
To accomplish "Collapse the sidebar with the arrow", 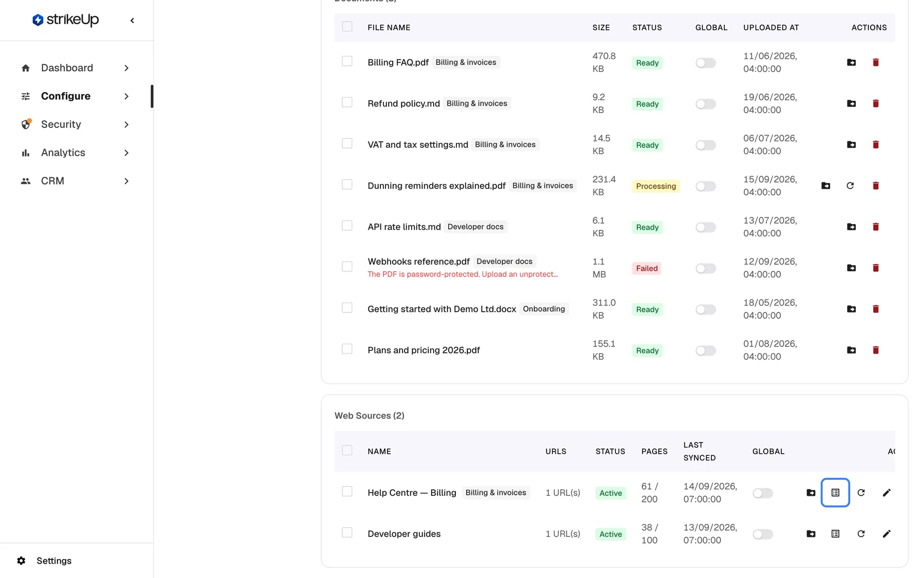I will pos(132,21).
